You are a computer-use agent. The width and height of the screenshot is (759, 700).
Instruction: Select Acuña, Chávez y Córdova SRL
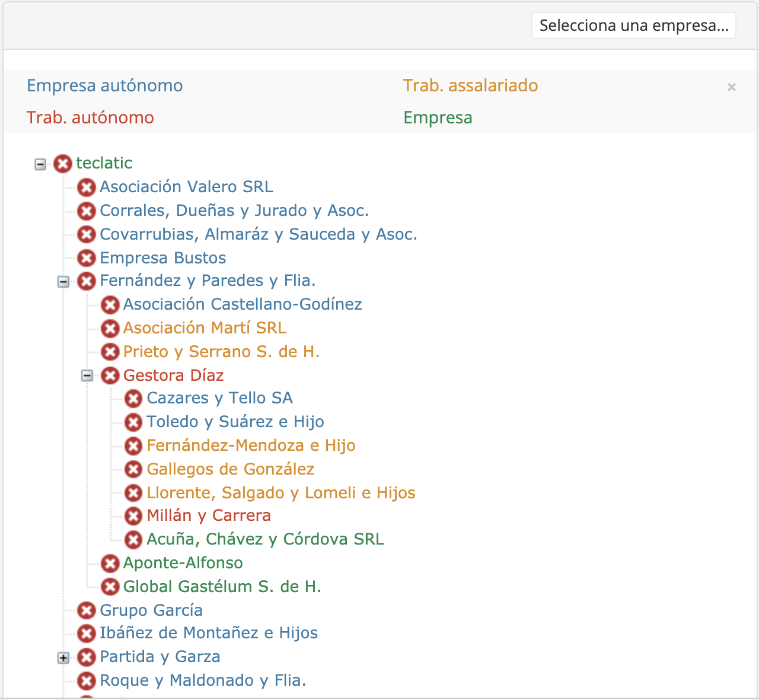pos(265,540)
